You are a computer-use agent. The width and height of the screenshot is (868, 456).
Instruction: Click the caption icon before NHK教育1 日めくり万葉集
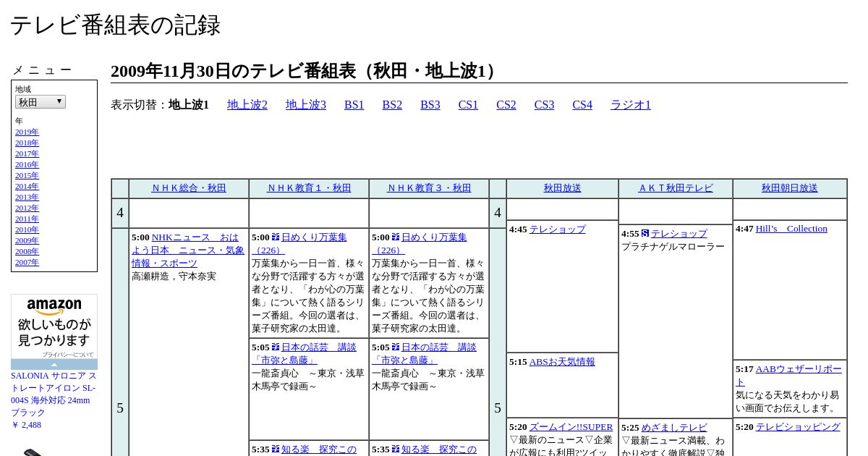276,237
